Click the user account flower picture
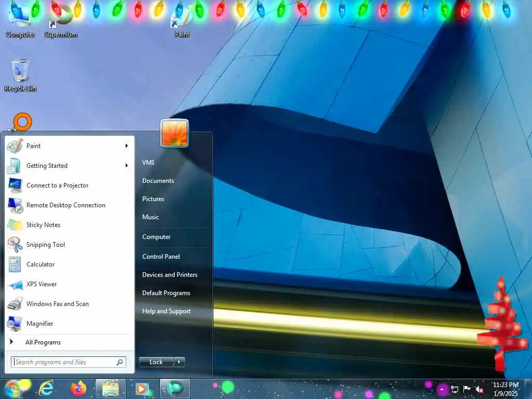This screenshot has height=399, width=532. click(175, 133)
